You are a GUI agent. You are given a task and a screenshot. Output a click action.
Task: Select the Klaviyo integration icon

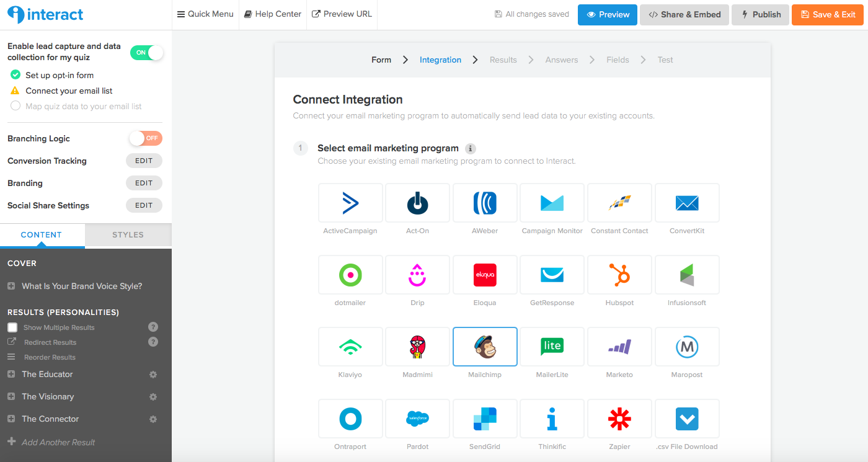[x=350, y=346]
